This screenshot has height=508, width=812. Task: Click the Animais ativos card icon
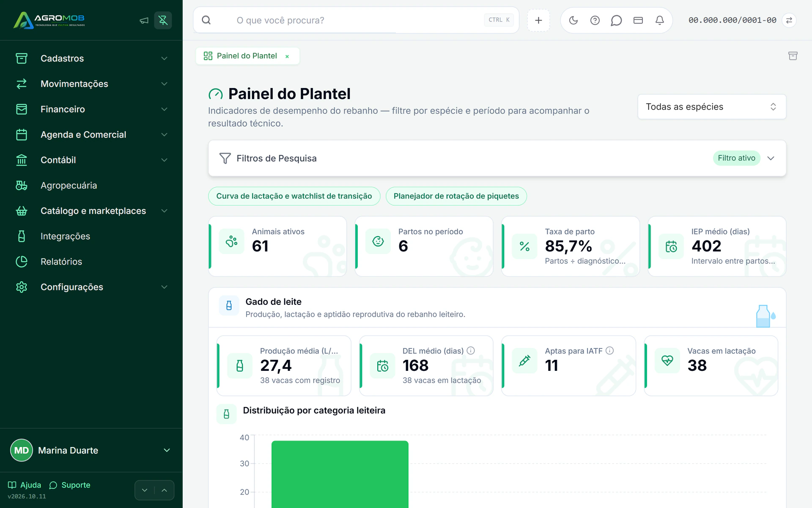[231, 241]
